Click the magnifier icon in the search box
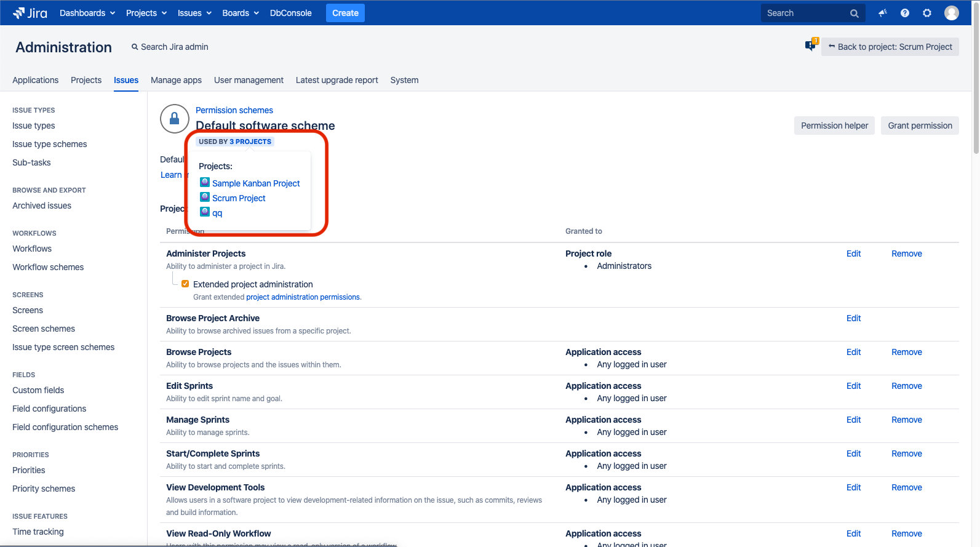 click(854, 14)
